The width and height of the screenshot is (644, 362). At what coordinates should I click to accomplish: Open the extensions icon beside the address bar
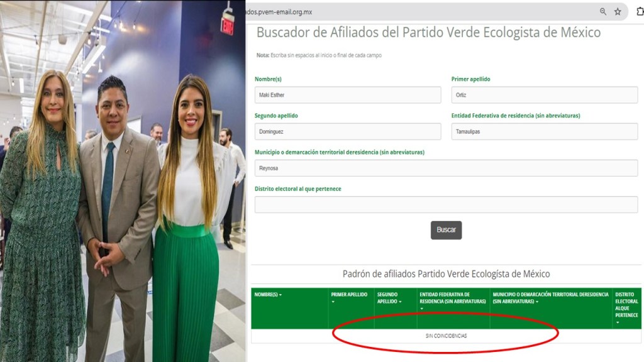click(x=640, y=12)
